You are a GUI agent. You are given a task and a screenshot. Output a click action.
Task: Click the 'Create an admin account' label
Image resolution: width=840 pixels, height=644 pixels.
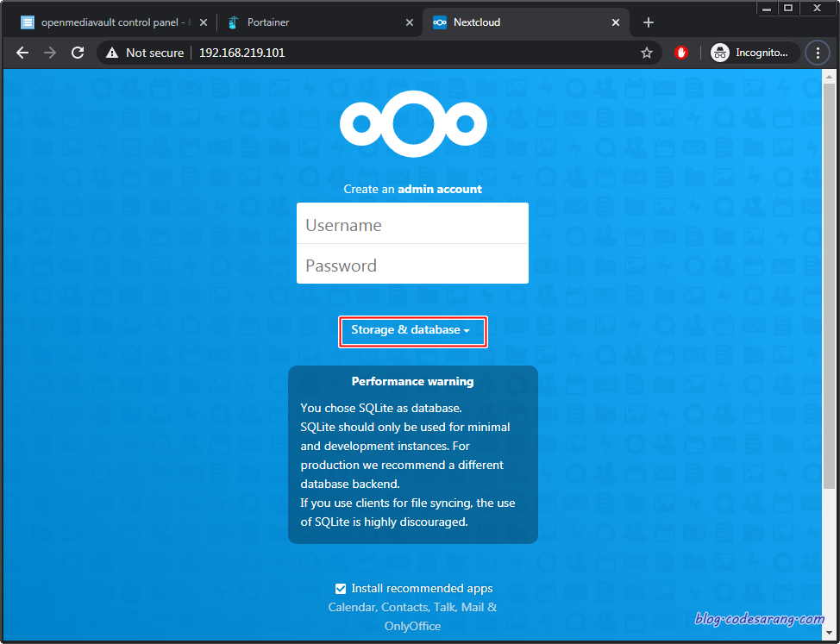tap(412, 189)
